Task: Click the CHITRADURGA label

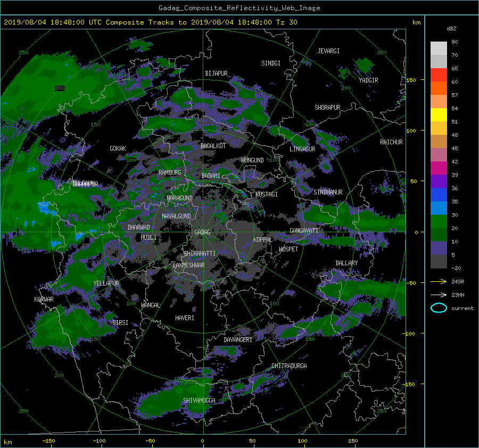Action: click(289, 366)
